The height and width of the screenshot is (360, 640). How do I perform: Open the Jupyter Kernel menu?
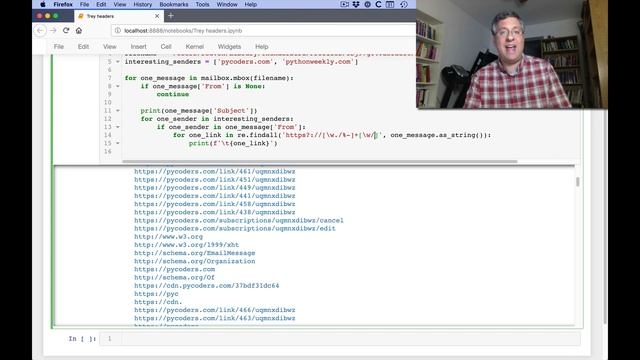[x=194, y=47]
